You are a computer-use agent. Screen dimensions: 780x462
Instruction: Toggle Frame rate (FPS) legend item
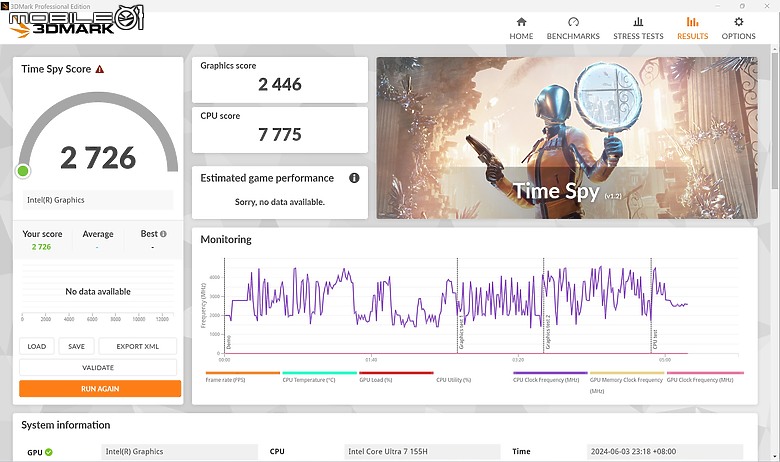[x=242, y=377]
